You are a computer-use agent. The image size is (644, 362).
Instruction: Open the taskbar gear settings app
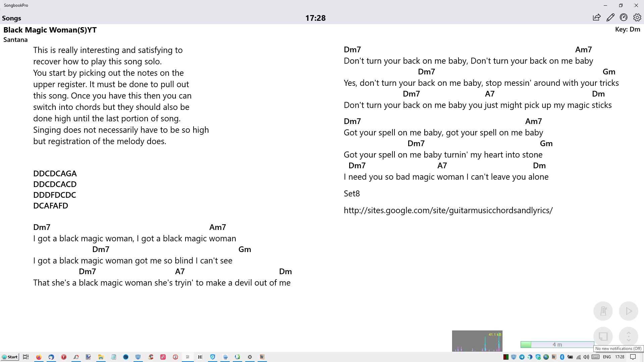(x=250, y=357)
